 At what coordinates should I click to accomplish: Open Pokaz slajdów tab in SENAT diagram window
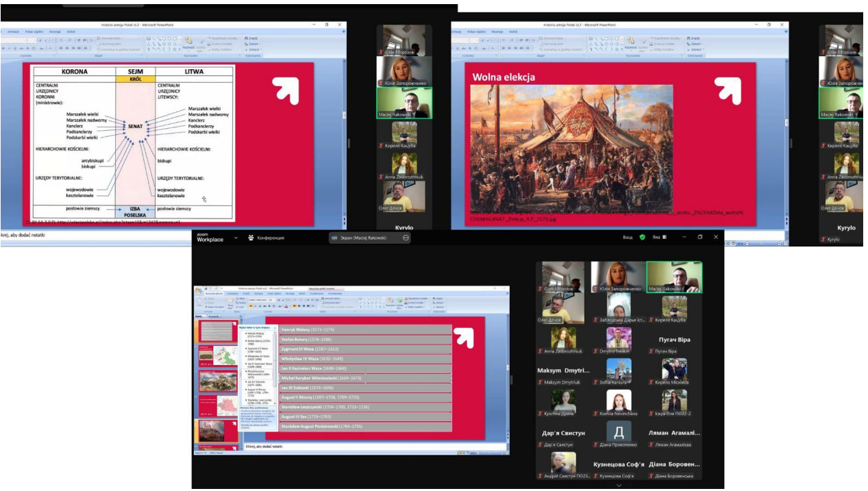[34, 32]
